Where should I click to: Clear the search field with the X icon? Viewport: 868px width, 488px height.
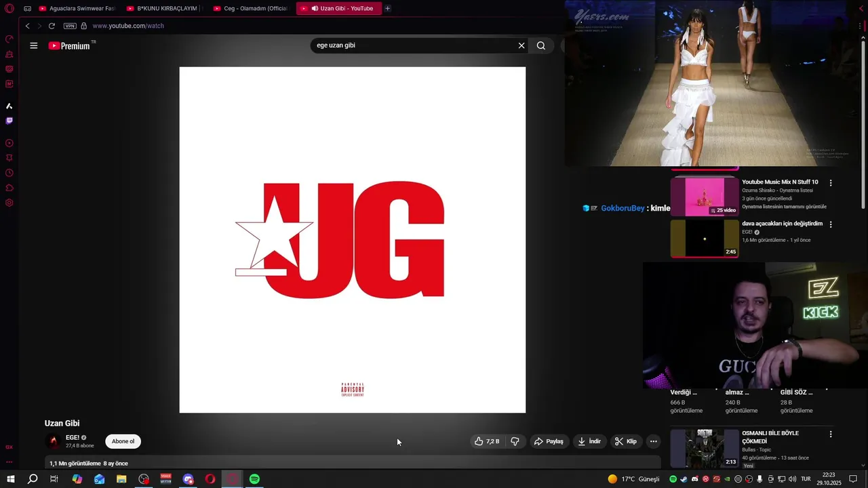point(521,45)
